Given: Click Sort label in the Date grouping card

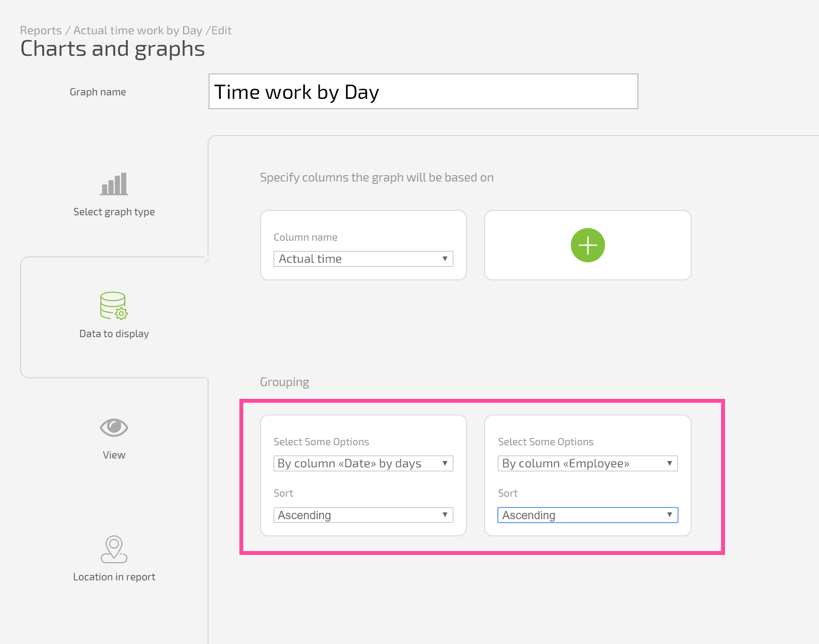Looking at the screenshot, I should tap(283, 493).
